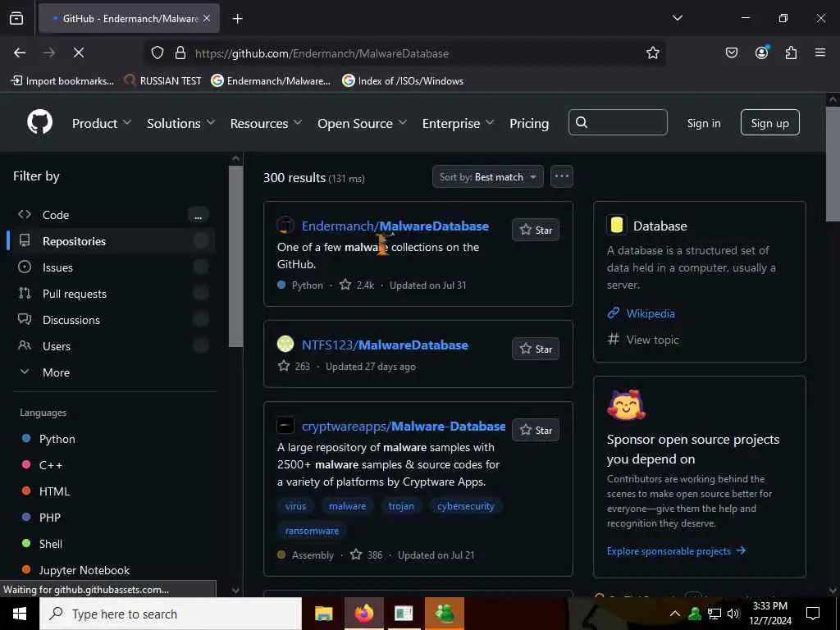Image resolution: width=840 pixels, height=630 pixels.
Task: Open File Explorer from the taskbar
Action: coord(323,614)
